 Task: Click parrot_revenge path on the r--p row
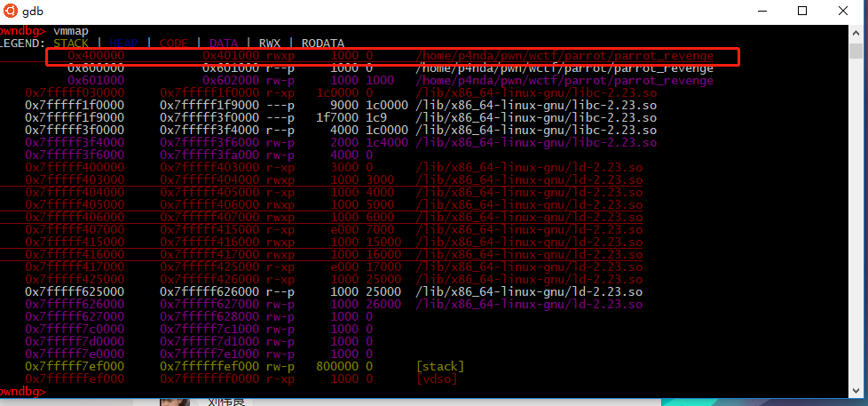pyautogui.click(x=564, y=68)
